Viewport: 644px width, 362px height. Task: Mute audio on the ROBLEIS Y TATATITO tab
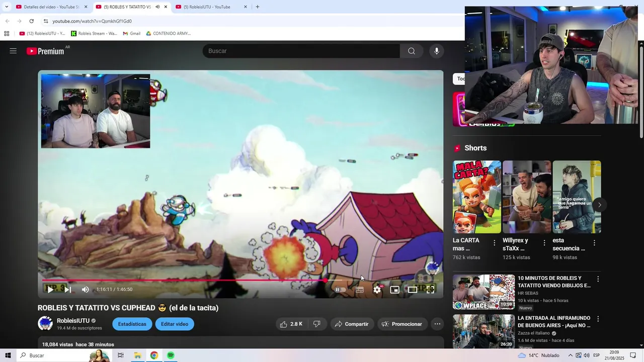[x=157, y=7]
